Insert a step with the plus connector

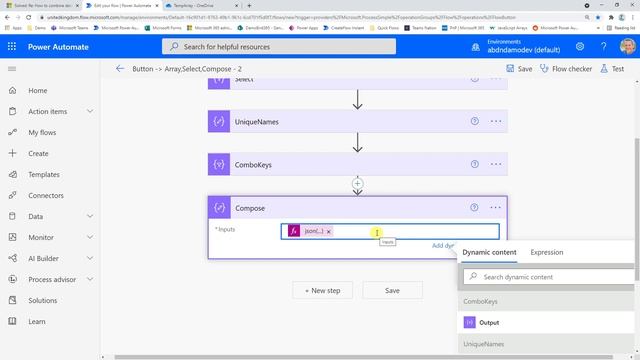(357, 184)
